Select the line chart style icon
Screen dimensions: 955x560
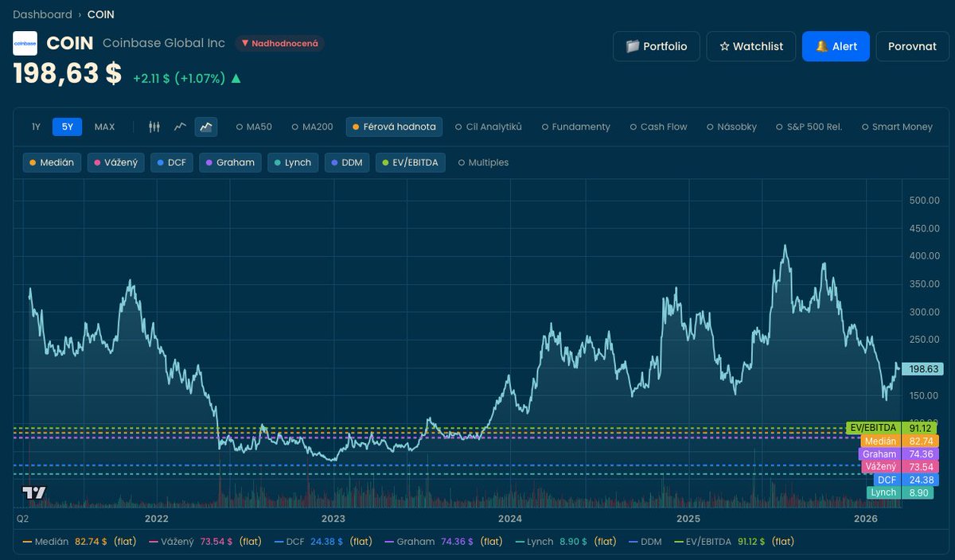179,126
